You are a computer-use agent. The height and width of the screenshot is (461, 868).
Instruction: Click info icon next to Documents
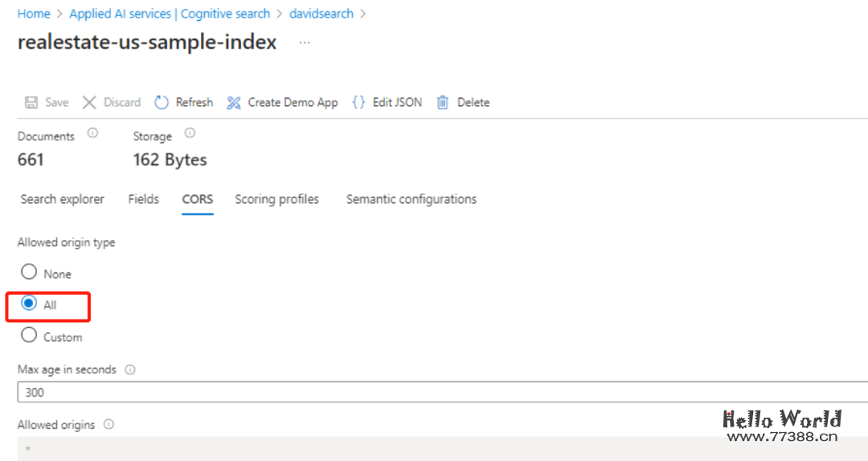point(92,134)
